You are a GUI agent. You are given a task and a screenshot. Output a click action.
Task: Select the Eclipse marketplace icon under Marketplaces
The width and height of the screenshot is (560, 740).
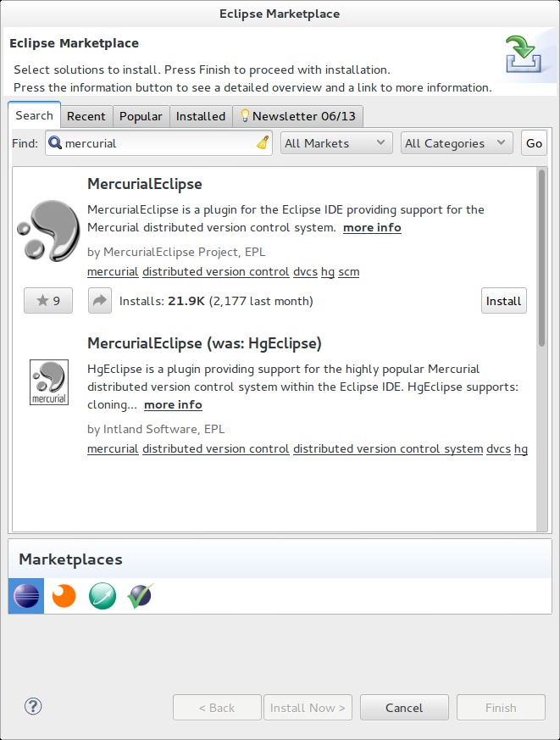[25, 595]
